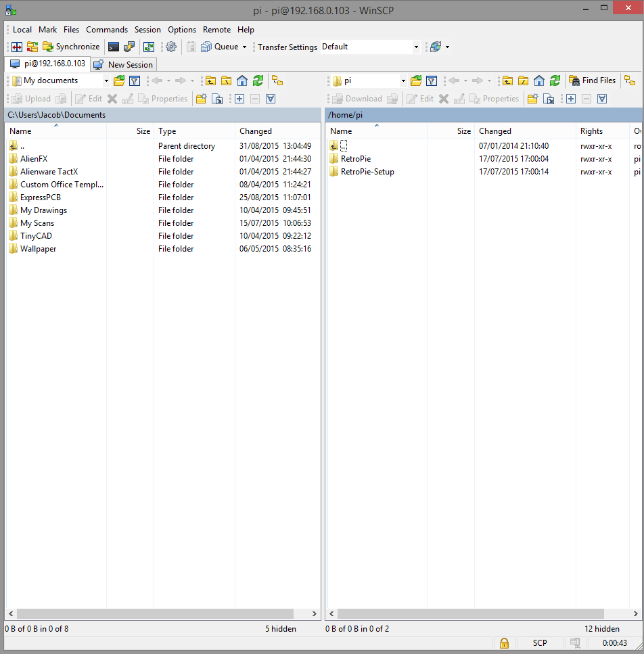The height and width of the screenshot is (654, 644).
Task: Click the Preferences gear icon
Action: click(x=171, y=47)
